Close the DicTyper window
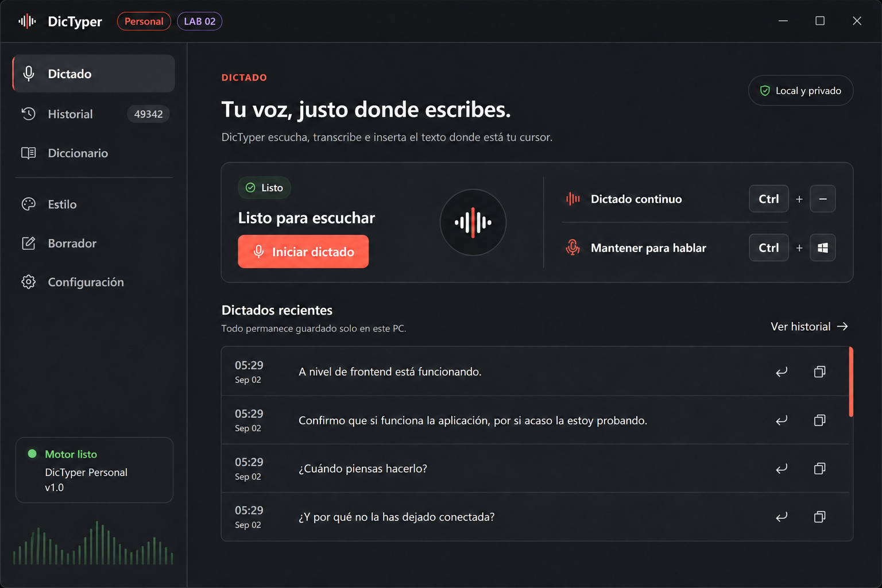 857,21
